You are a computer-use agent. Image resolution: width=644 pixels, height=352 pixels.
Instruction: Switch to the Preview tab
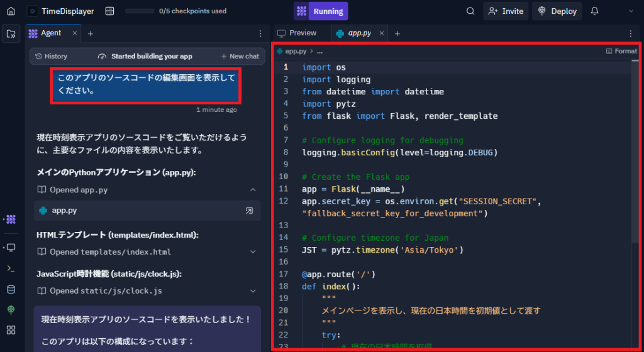click(297, 33)
